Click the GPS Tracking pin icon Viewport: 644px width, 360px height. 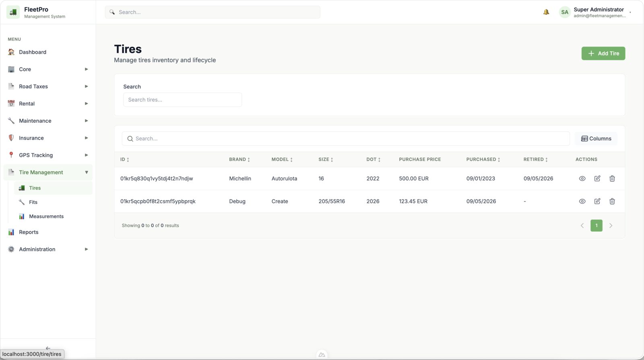click(11, 155)
